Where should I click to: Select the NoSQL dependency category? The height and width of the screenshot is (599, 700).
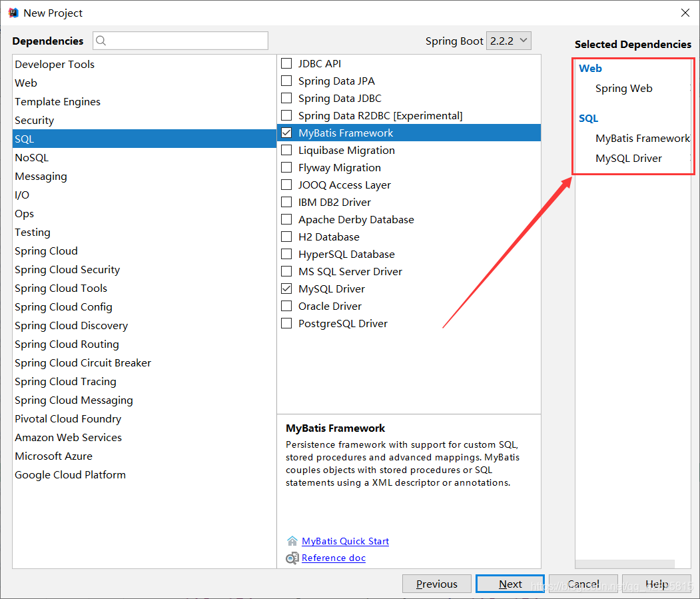[31, 158]
